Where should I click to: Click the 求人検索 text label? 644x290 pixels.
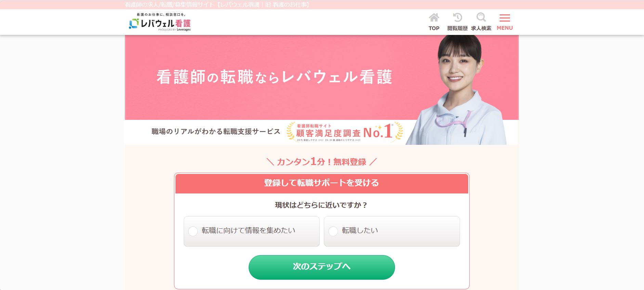click(481, 28)
